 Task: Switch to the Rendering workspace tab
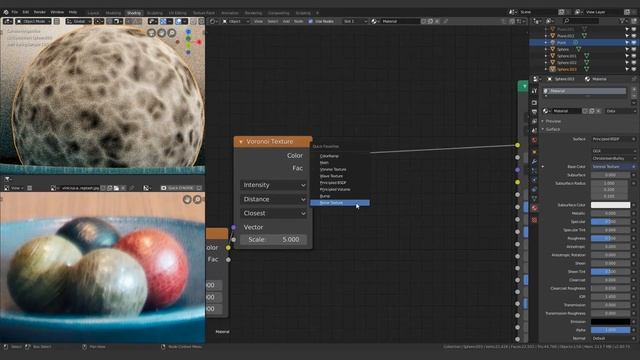pyautogui.click(x=253, y=13)
